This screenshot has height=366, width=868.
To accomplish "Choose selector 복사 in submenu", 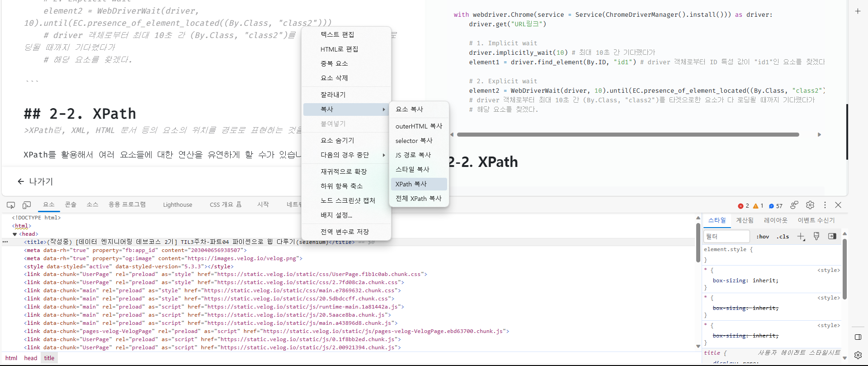I will [419, 140].
